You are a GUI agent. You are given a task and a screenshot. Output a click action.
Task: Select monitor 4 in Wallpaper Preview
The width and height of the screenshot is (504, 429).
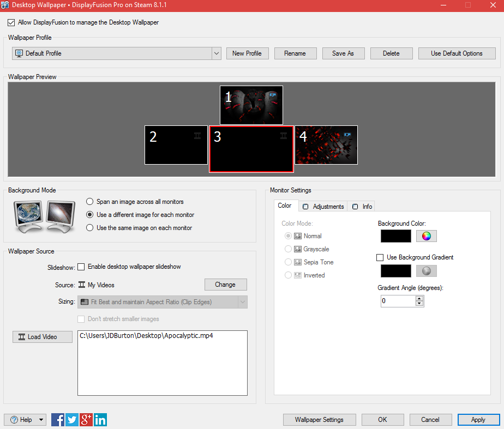coord(326,145)
